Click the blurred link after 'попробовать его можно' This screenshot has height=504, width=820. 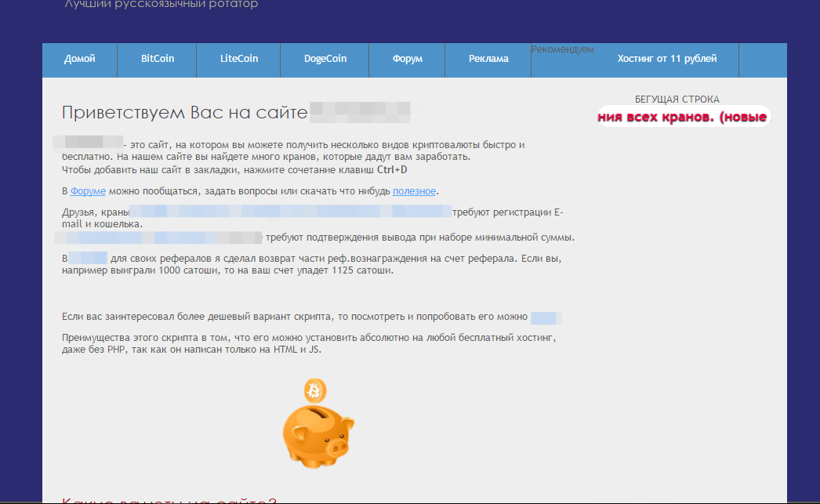546,317
